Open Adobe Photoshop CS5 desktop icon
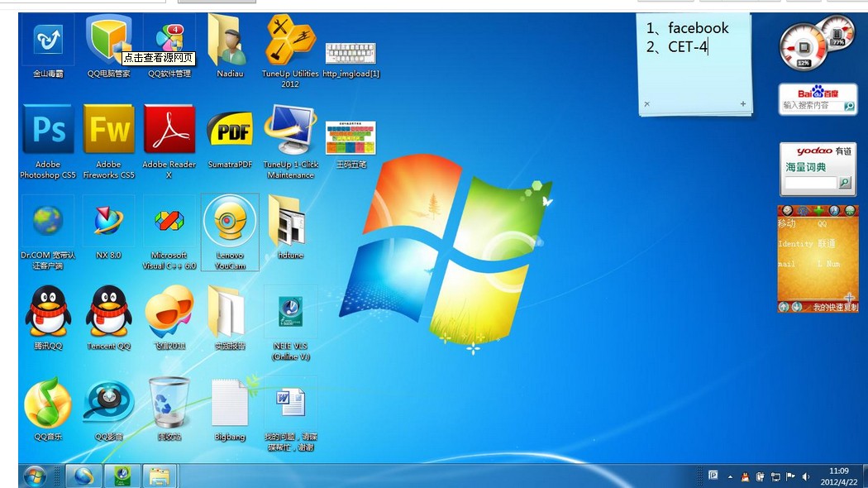Viewport: 868px width, 488px height. pyautogui.click(x=48, y=131)
